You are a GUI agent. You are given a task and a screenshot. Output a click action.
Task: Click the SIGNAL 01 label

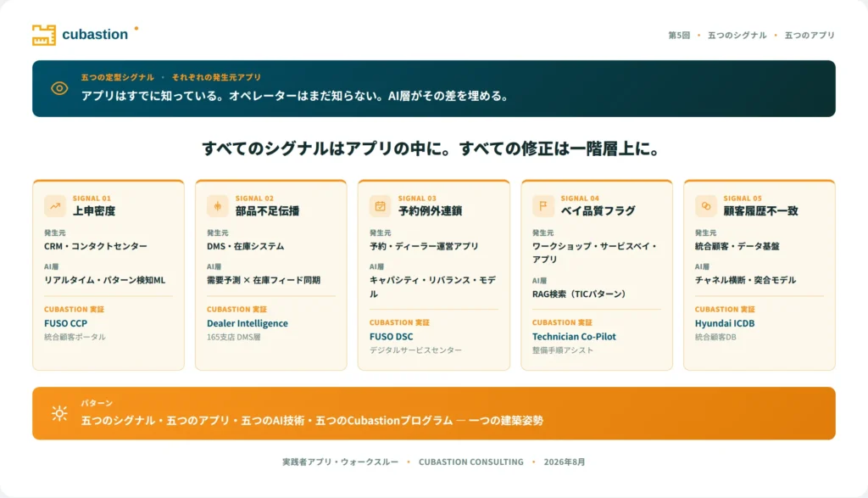92,198
